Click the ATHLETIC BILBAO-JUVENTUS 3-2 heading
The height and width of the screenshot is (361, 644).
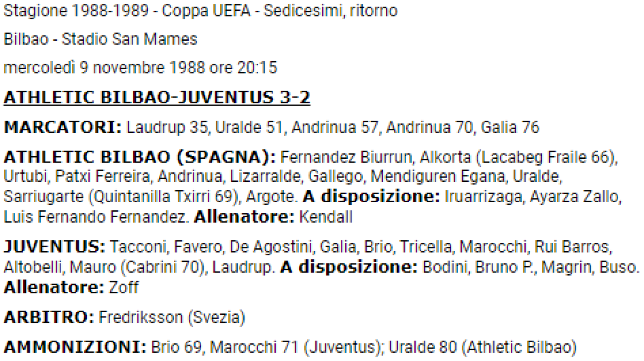pos(157,98)
